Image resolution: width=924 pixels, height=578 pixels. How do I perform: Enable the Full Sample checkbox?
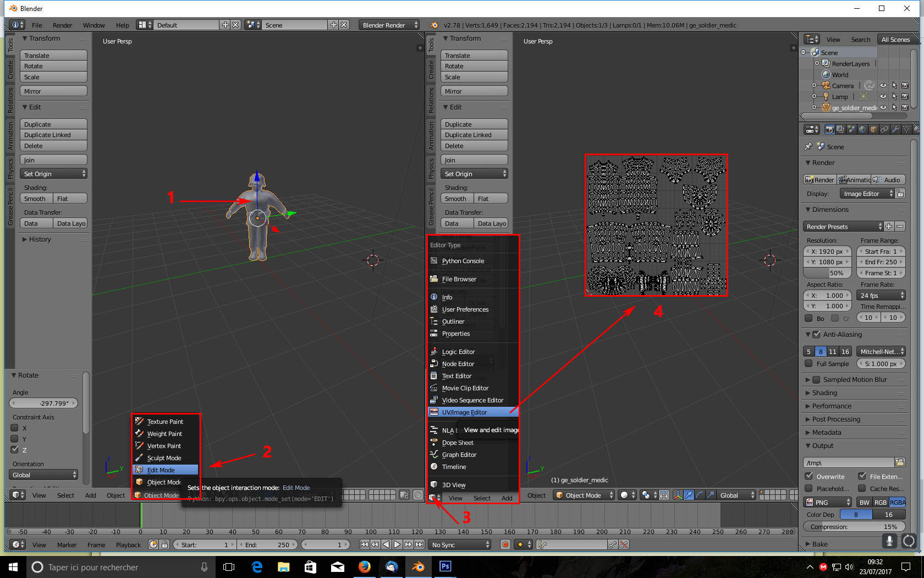click(809, 363)
